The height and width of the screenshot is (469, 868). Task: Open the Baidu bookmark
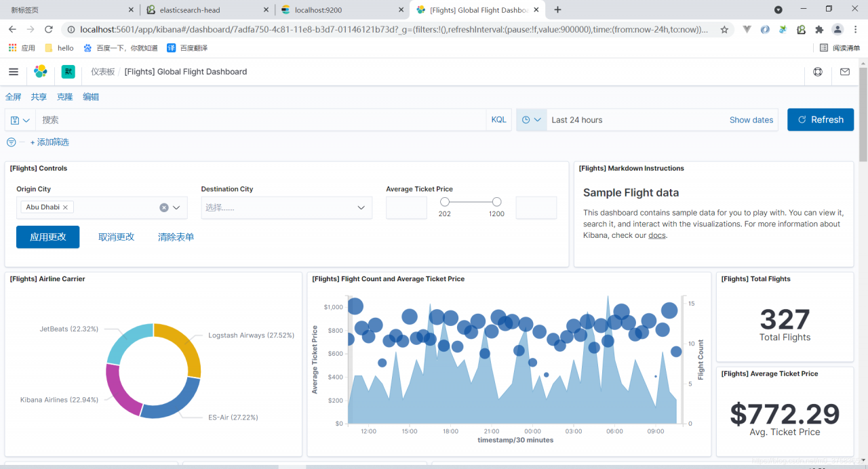(121, 48)
